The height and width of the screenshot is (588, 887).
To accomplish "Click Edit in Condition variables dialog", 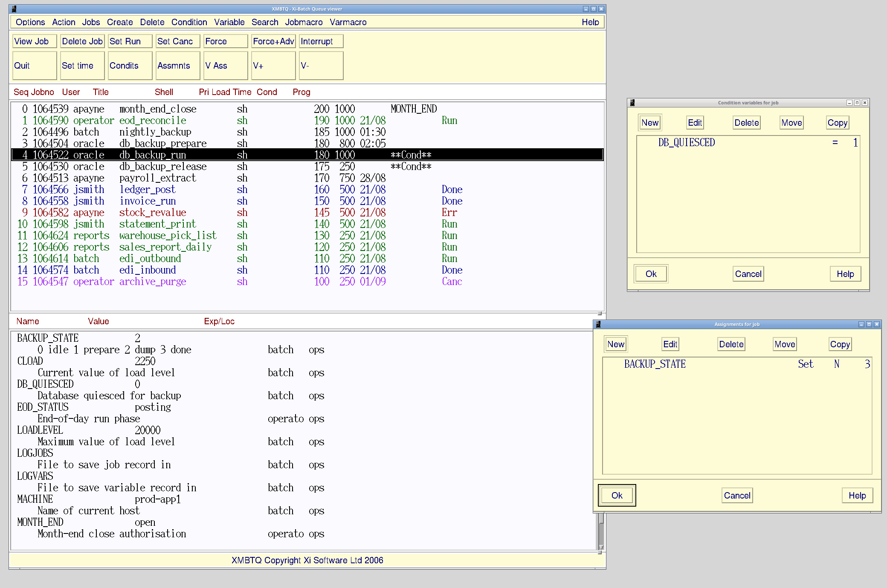I will [x=695, y=123].
